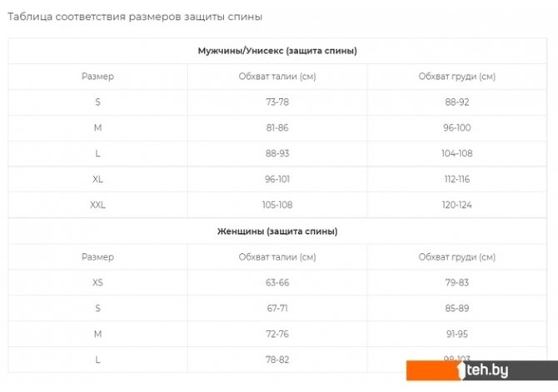
Task: Select waist value 88-93
Action: (277, 153)
